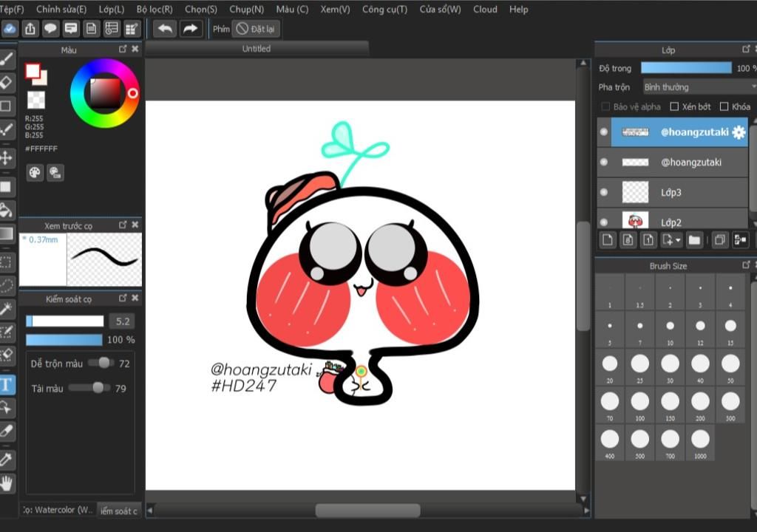Viewport: 757px width, 532px height.
Task: Undock the Brush Size panel
Action: pyautogui.click(x=746, y=265)
